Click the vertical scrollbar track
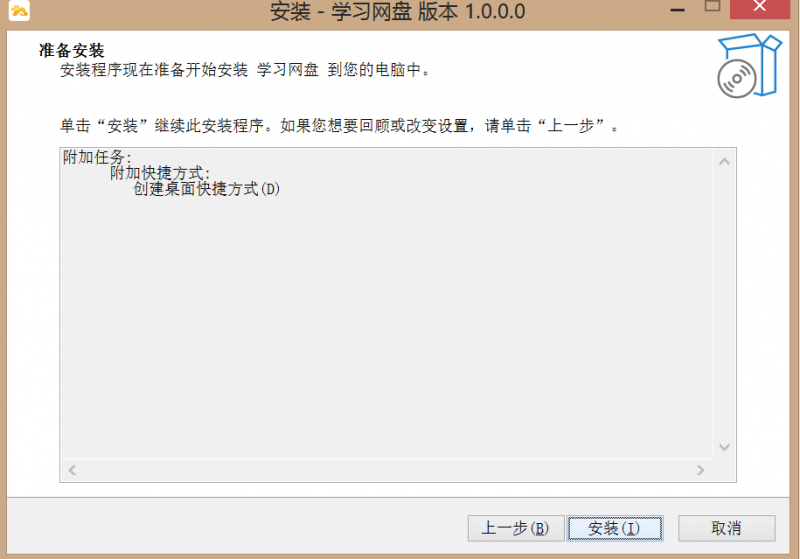This screenshot has height=559, width=800. [724, 304]
